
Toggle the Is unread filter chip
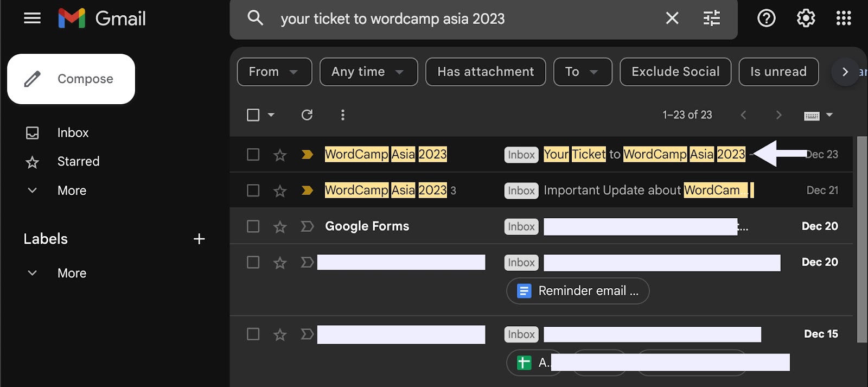click(778, 72)
